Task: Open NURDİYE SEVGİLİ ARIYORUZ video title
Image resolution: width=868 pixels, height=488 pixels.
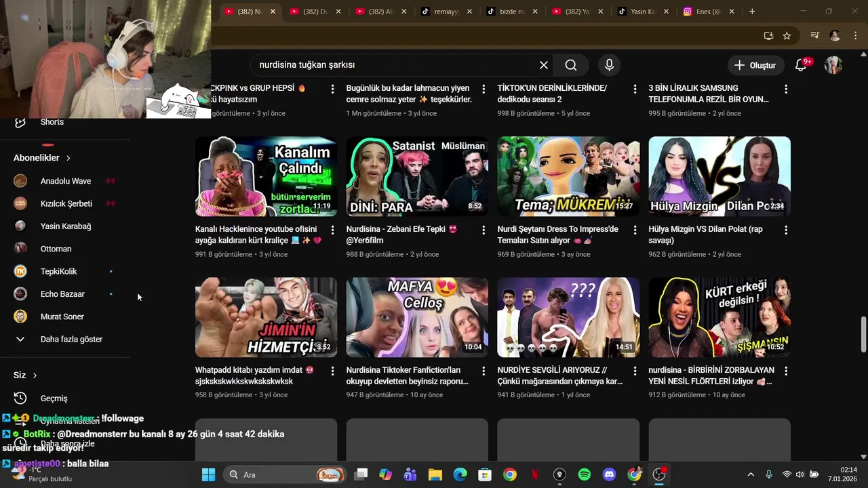Action: pyautogui.click(x=560, y=375)
